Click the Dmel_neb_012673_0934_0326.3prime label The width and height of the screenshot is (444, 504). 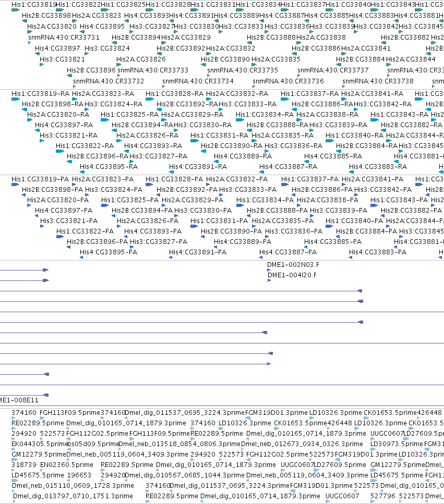tap(302, 444)
